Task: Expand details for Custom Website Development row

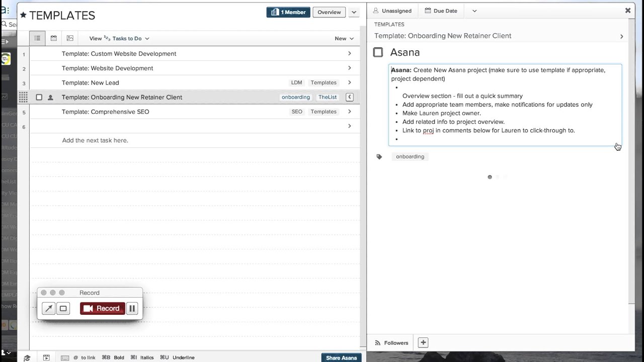Action: (350, 53)
